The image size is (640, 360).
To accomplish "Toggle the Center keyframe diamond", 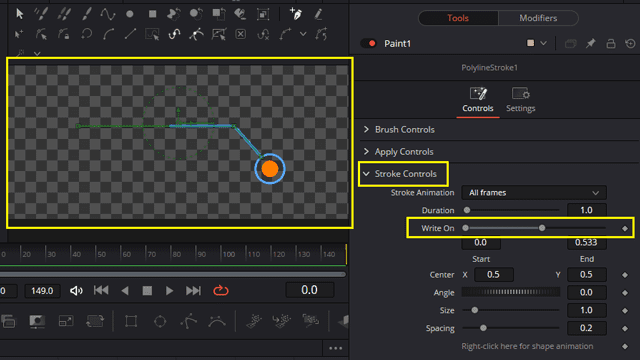I will tap(625, 275).
